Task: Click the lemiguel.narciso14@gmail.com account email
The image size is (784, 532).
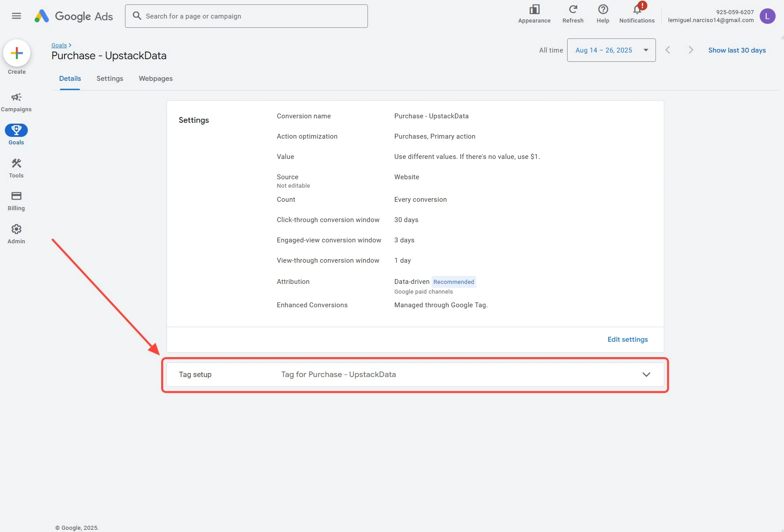Action: pos(711,20)
